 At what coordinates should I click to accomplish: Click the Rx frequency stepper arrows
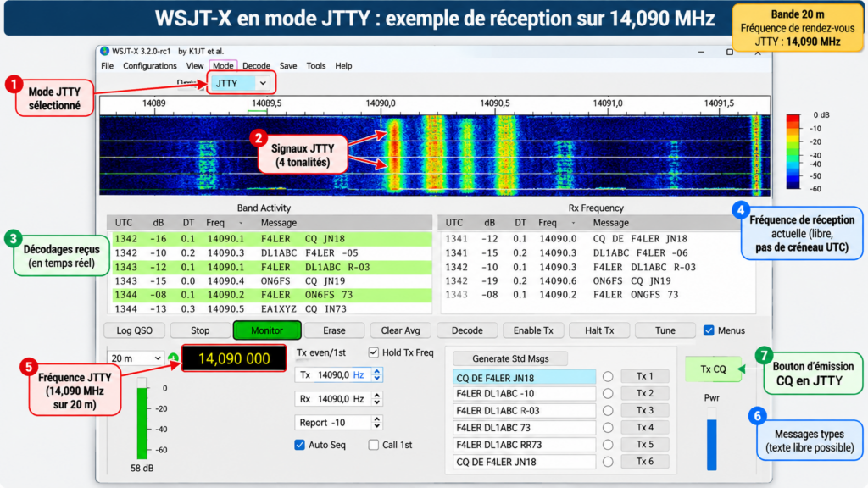coord(377,399)
